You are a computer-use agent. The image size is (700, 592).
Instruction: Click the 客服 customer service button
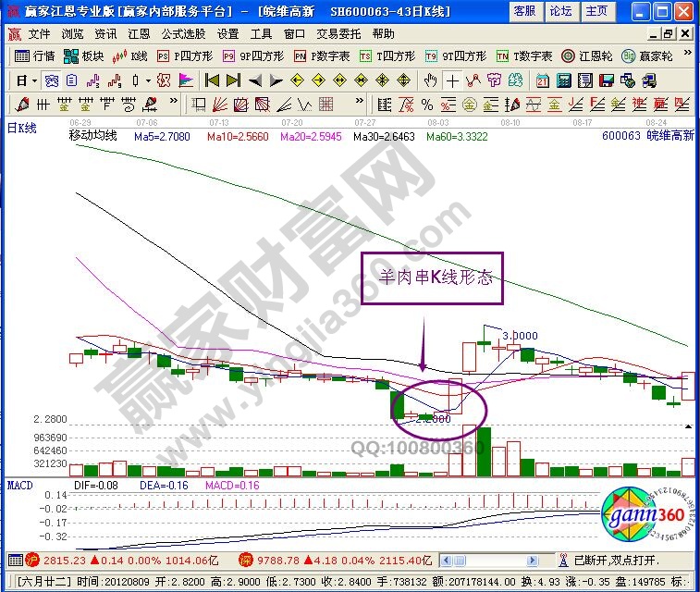(x=524, y=11)
